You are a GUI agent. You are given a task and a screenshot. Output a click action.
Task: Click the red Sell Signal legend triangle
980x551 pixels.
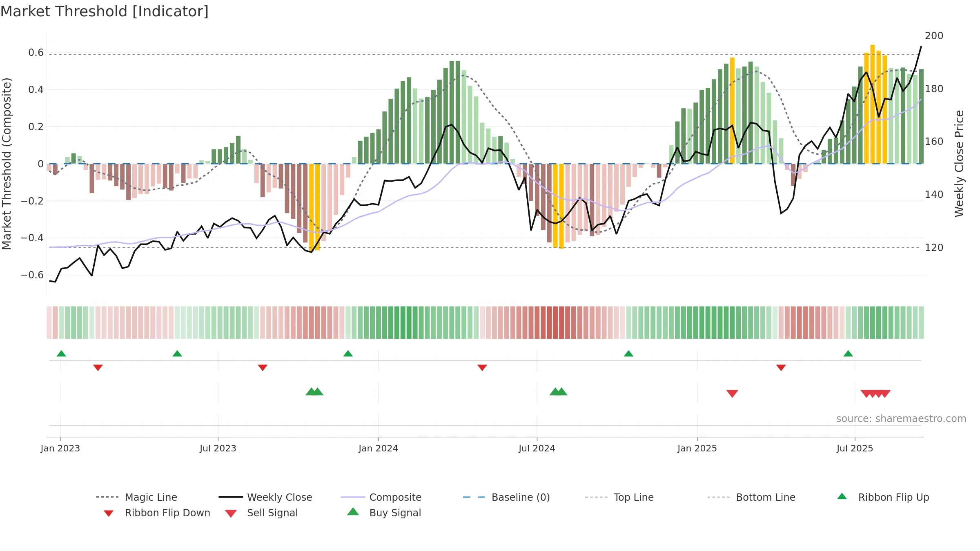[231, 513]
